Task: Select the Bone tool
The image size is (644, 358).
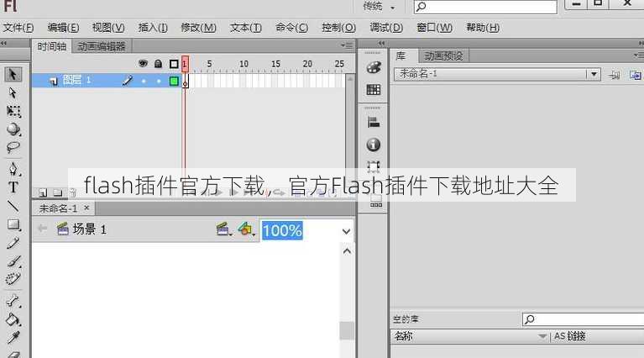Action: point(13,302)
